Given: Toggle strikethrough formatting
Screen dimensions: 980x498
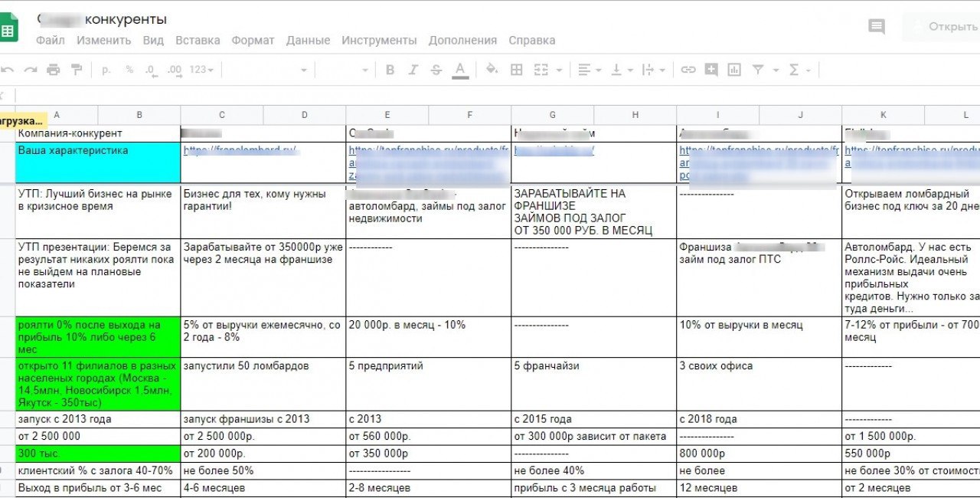Looking at the screenshot, I should [x=436, y=70].
